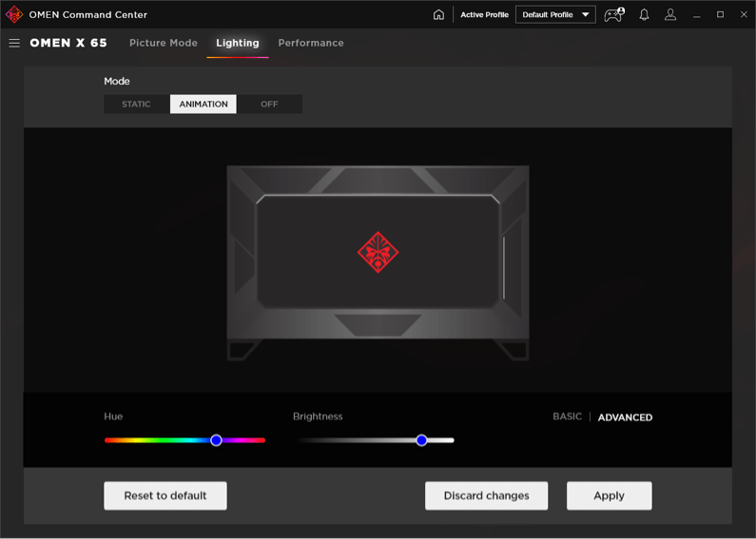The image size is (756, 539).
Task: Close the OMEN Command Center window
Action: pyautogui.click(x=744, y=14)
